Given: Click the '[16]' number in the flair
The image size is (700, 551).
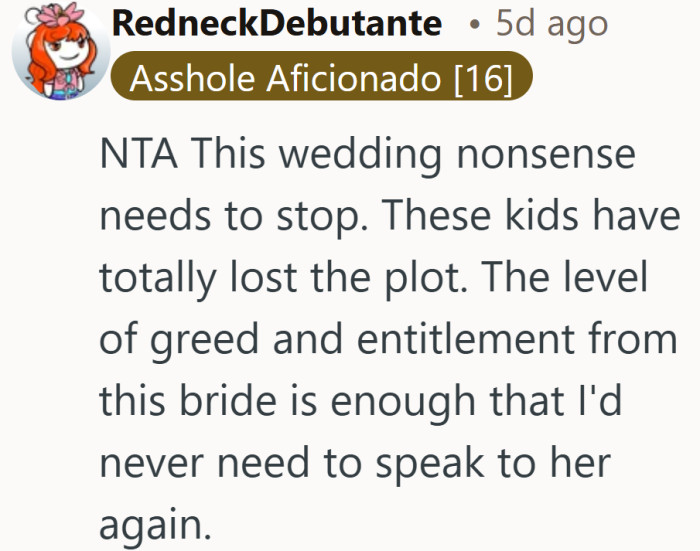Looking at the screenshot, I should pyautogui.click(x=481, y=80).
